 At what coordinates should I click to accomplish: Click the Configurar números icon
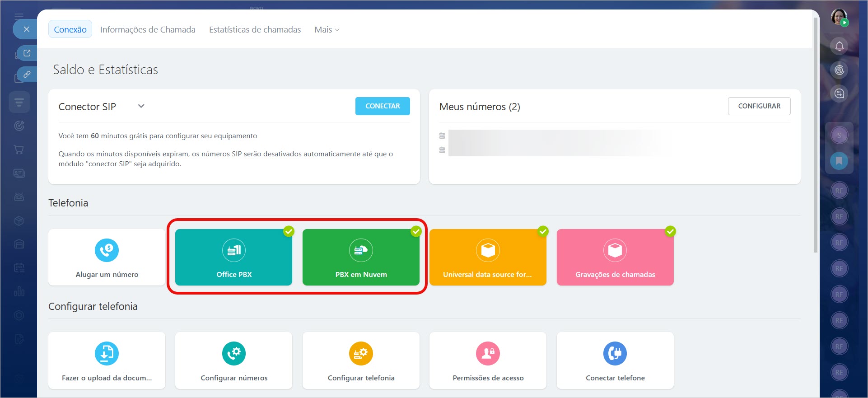click(x=234, y=353)
